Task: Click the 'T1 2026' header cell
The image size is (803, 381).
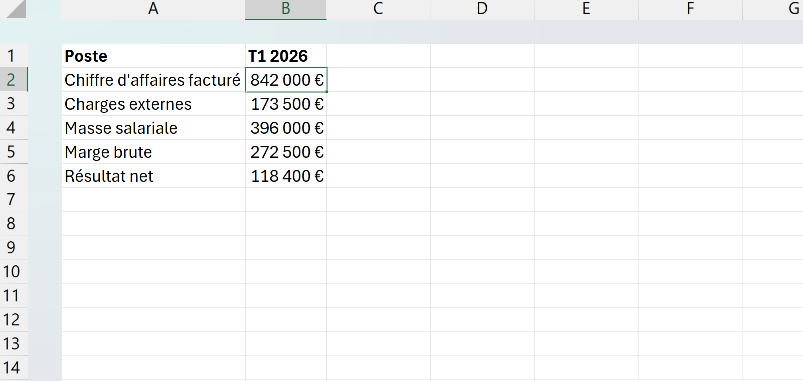Action: (x=286, y=56)
